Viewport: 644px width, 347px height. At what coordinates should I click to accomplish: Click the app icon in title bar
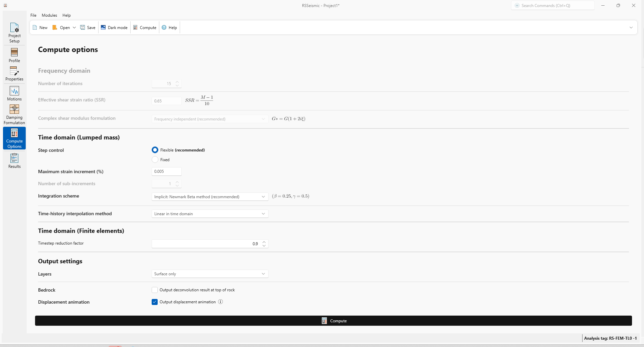pos(5,5)
